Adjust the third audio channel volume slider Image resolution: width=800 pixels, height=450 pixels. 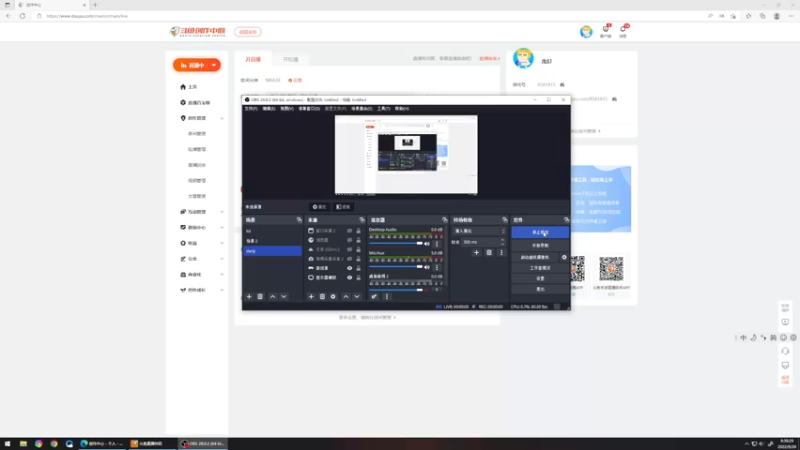(x=396, y=290)
